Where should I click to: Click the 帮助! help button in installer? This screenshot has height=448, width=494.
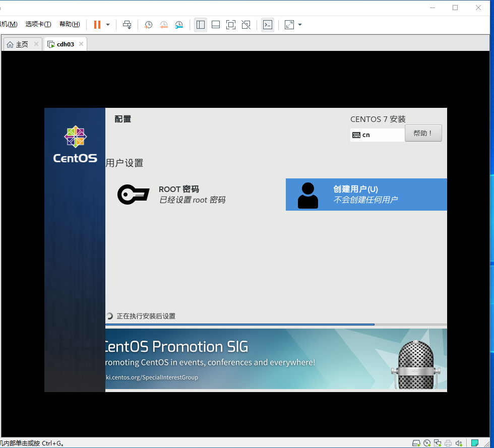coord(423,133)
